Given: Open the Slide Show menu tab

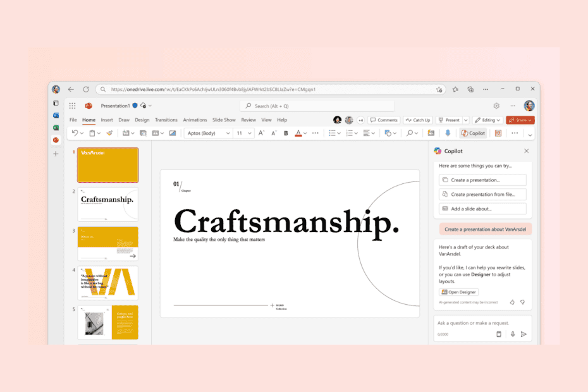Looking at the screenshot, I should tap(224, 119).
